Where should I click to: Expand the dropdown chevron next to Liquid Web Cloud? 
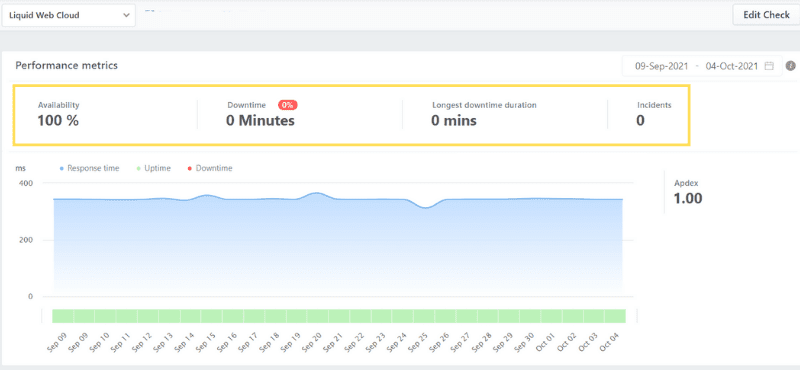(127, 15)
